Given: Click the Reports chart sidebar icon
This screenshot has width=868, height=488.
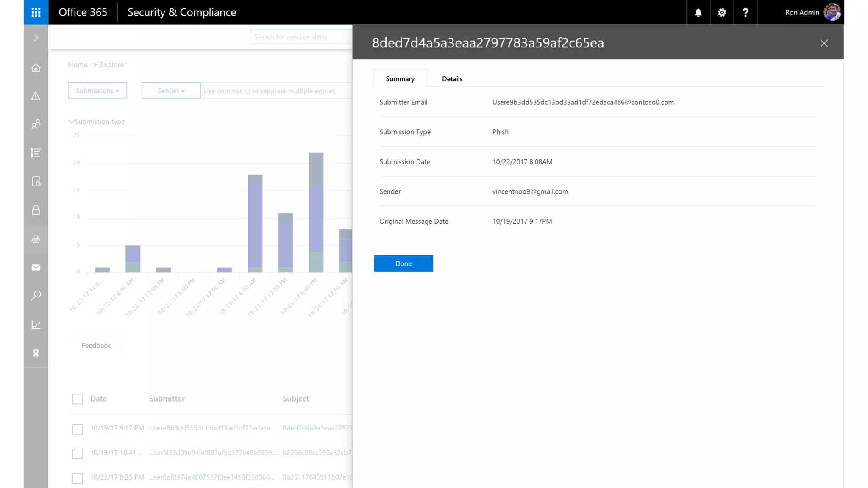Looking at the screenshot, I should tap(36, 325).
